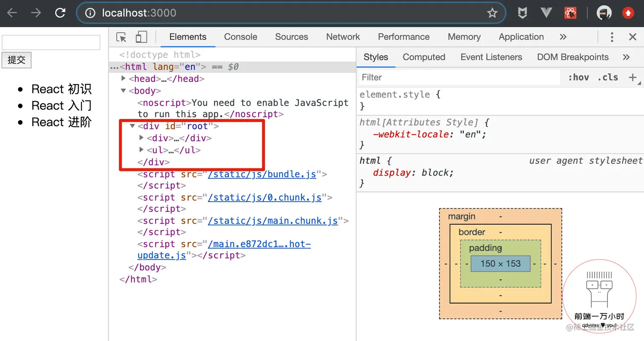The height and width of the screenshot is (341, 644).
Task: Toggle the :hov element state panel
Action: pyautogui.click(x=578, y=77)
